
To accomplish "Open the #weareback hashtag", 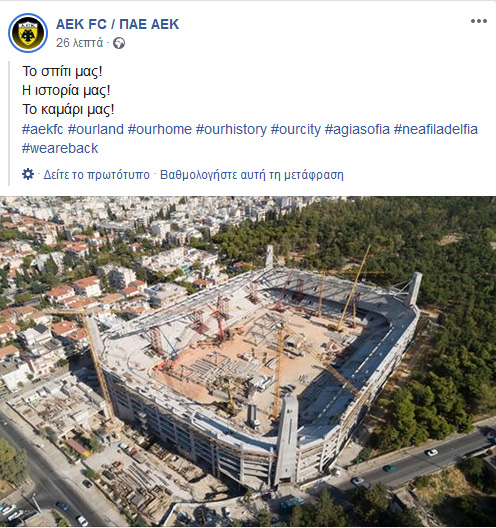I will click(x=60, y=148).
